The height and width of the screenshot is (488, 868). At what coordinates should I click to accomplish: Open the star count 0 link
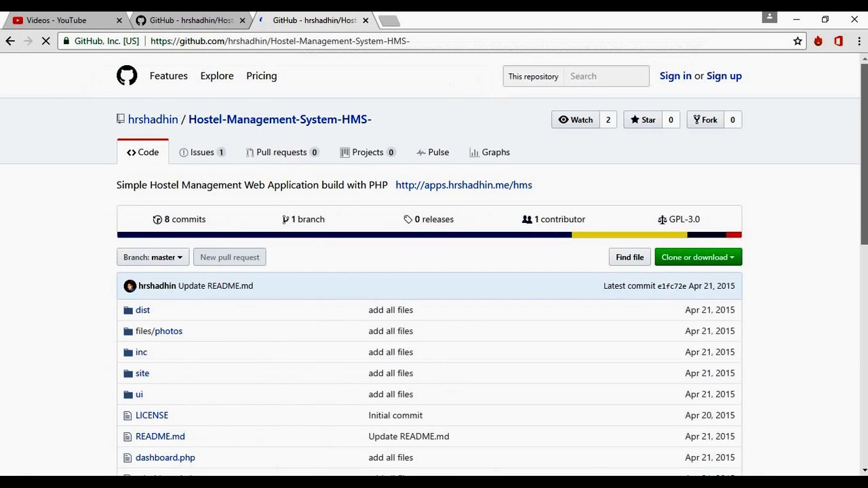pyautogui.click(x=671, y=120)
